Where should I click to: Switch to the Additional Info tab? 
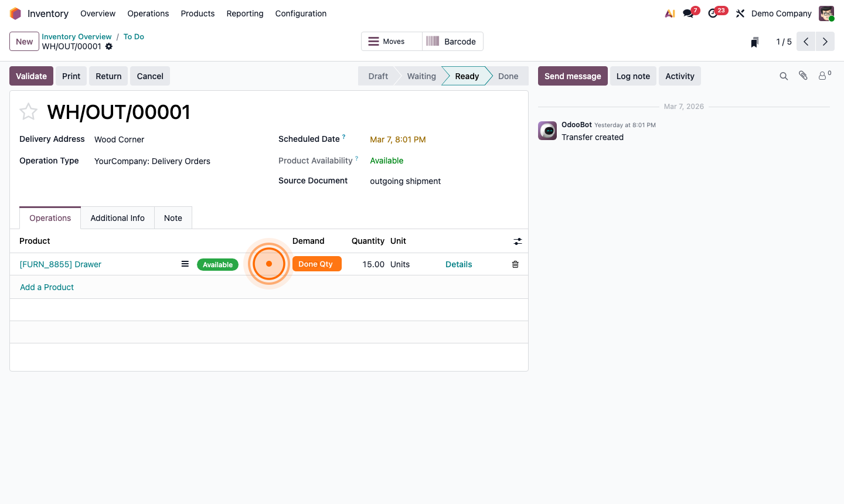(117, 218)
